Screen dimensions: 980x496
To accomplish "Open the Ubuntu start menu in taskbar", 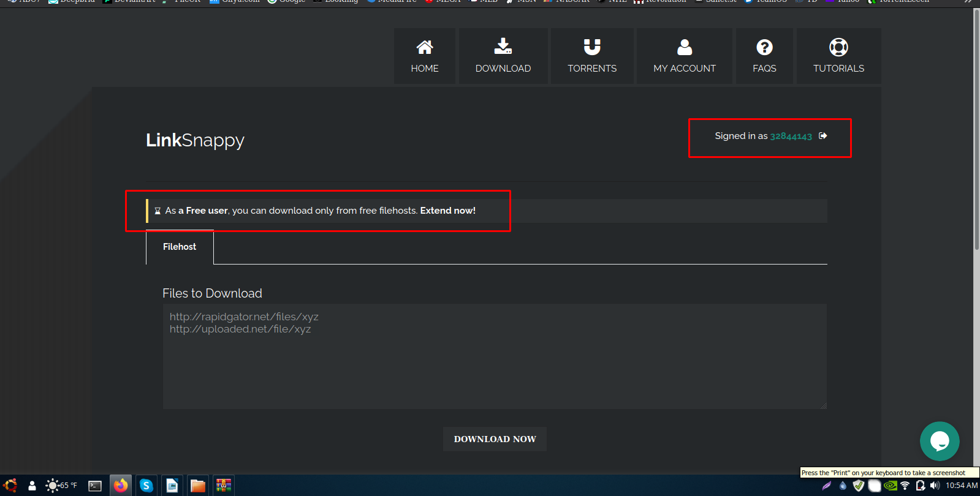I will (x=10, y=486).
